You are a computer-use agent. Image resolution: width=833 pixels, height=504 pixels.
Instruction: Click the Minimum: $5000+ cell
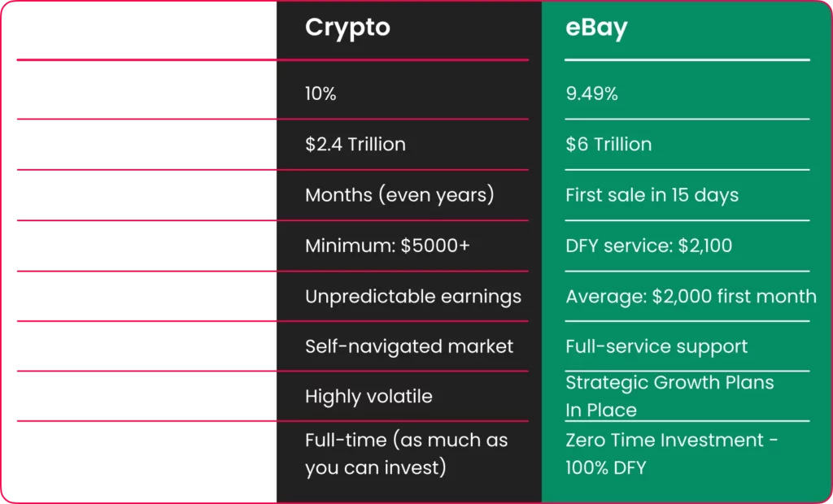387,245
